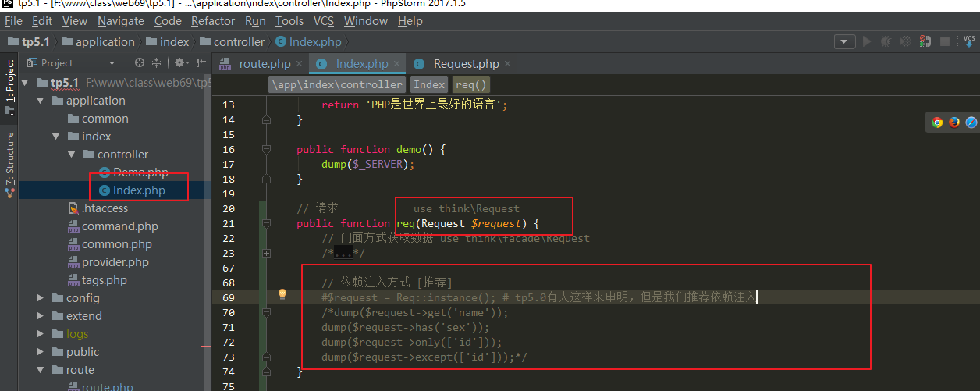The height and width of the screenshot is (391, 980).
Task: Click the req() method breadcrumb
Action: (x=471, y=84)
